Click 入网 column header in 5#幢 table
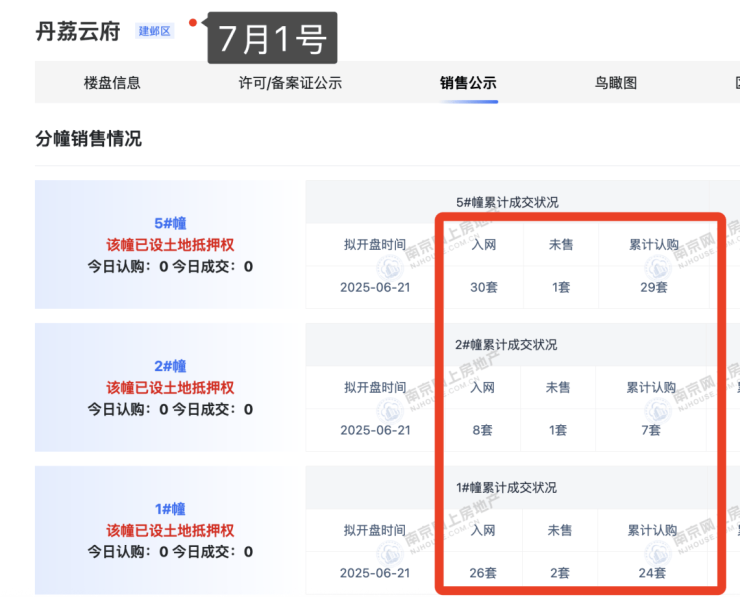This screenshot has width=740, height=597. [x=484, y=244]
